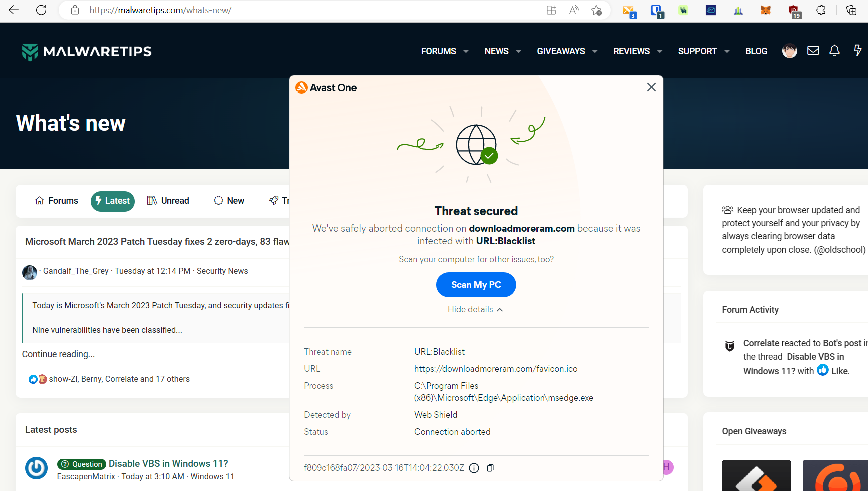Click the Scan My PC button

click(476, 285)
